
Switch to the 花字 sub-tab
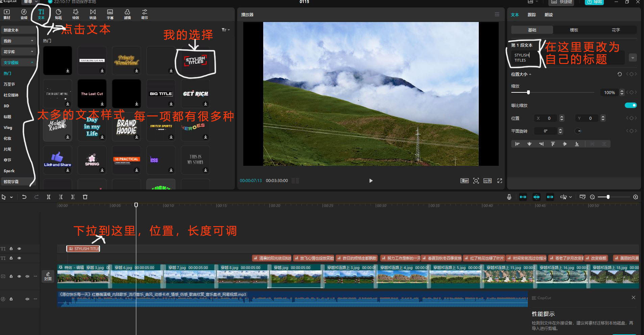tap(616, 30)
